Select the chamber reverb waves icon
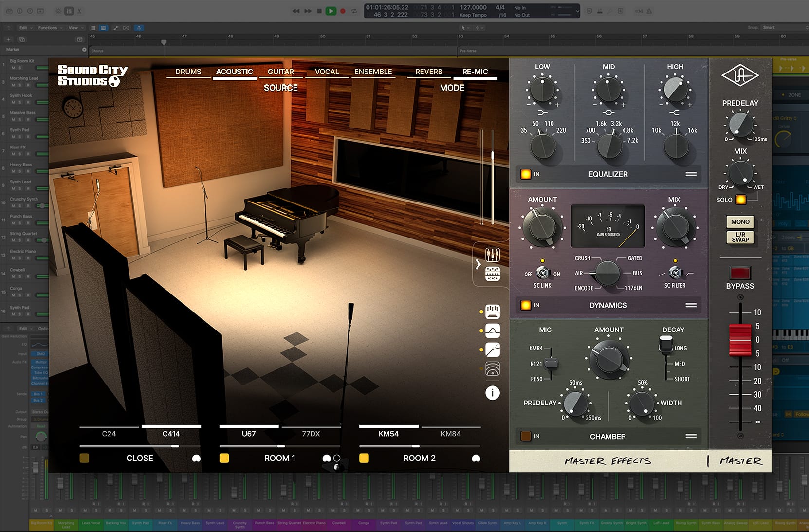The image size is (809, 532). click(493, 369)
